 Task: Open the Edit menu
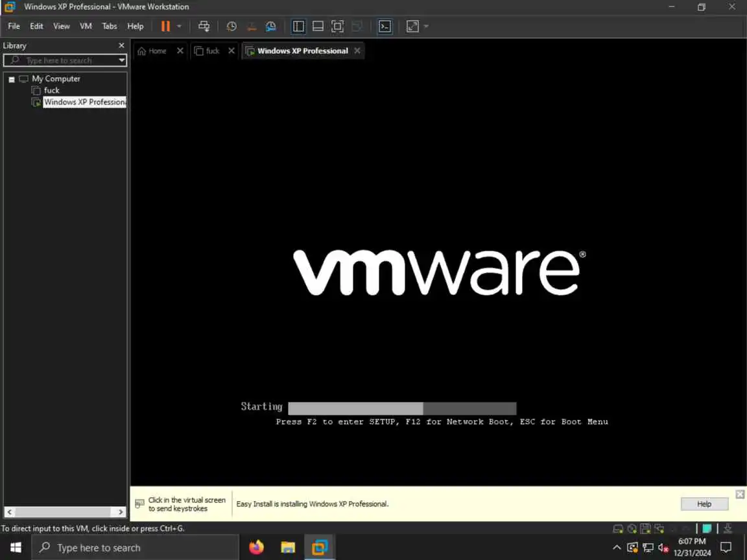(36, 26)
